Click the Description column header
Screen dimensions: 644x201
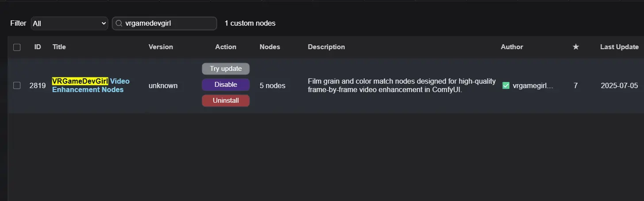326,47
